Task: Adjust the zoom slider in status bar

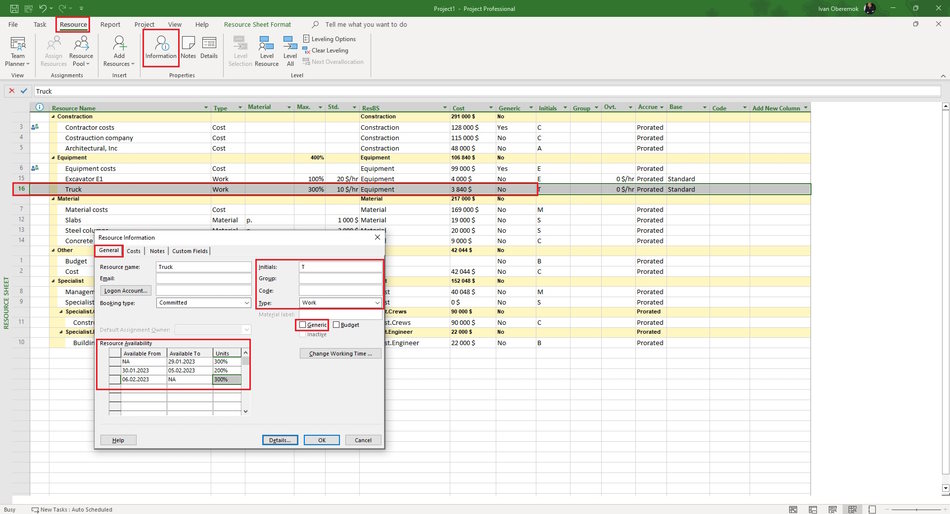Action: click(x=917, y=509)
